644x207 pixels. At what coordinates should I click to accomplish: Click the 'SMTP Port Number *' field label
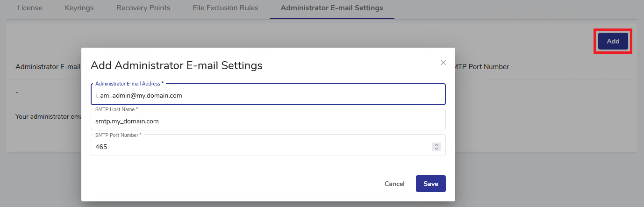tap(118, 135)
